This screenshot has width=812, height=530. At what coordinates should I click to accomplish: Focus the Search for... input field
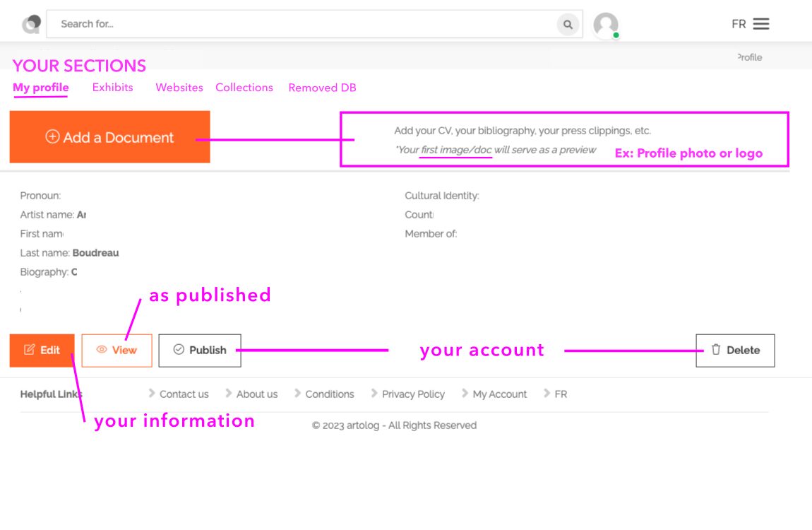[304, 24]
